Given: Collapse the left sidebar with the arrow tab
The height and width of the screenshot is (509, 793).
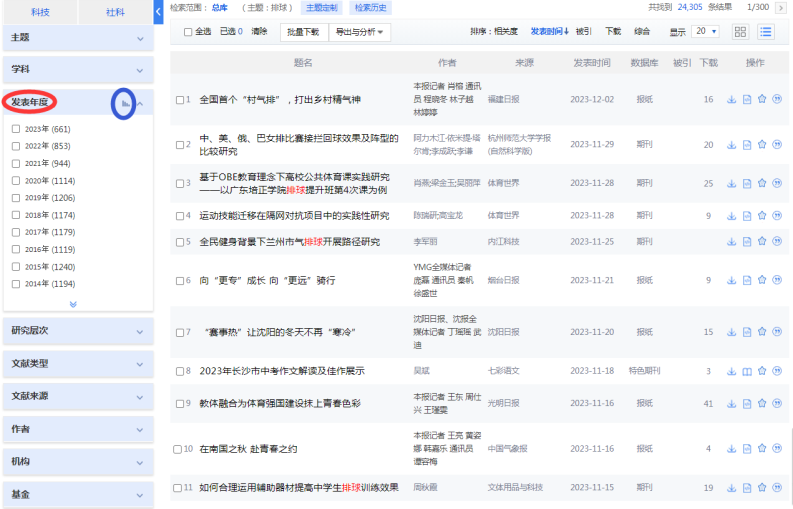Looking at the screenshot, I should tap(158, 12).
